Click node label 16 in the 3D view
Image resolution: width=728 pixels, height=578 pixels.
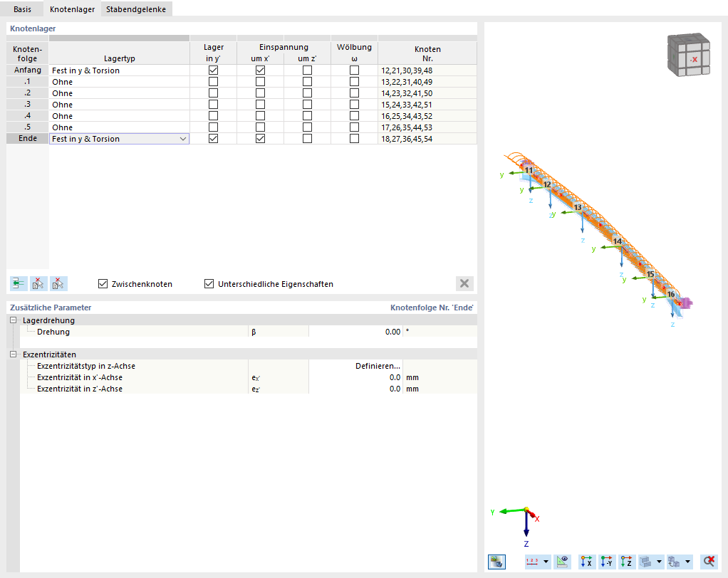tap(671, 294)
